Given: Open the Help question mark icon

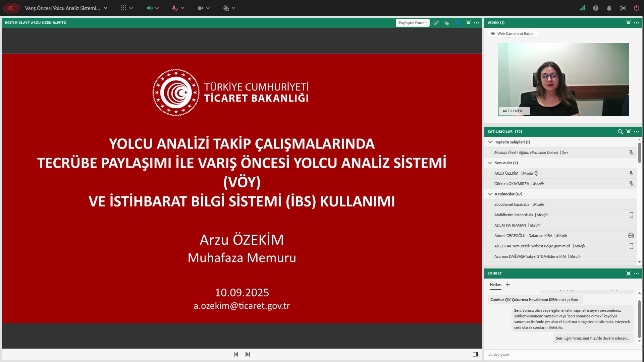Looking at the screenshot, I should click(596, 8).
